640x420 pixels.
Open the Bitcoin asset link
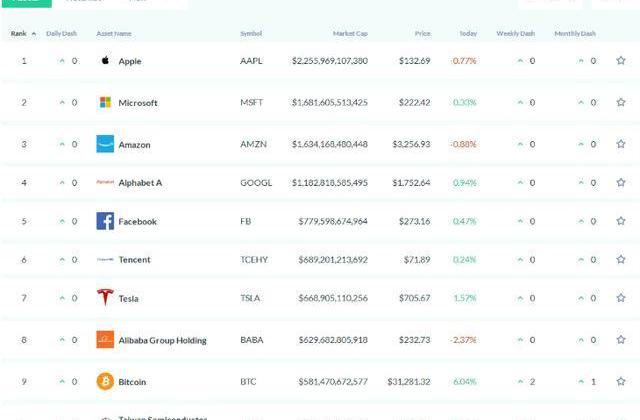tap(132, 382)
